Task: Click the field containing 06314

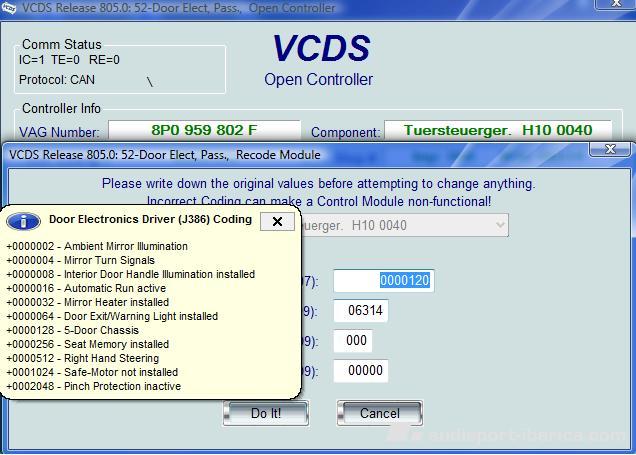Action: click(x=361, y=311)
